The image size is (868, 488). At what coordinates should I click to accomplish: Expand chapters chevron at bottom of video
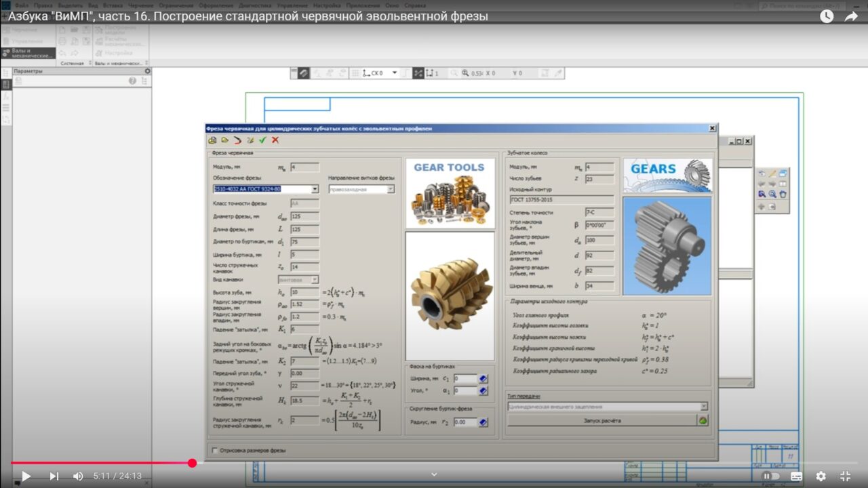[434, 474]
